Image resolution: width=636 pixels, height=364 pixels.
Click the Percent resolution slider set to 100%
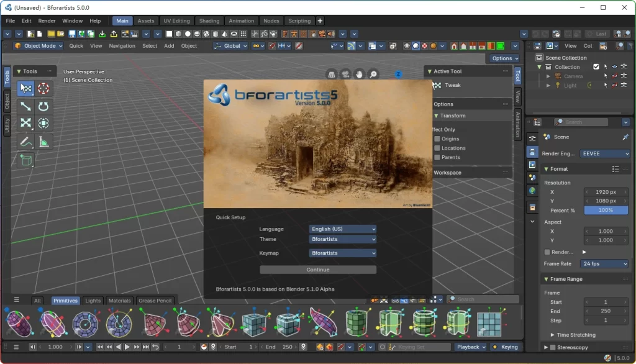click(606, 211)
